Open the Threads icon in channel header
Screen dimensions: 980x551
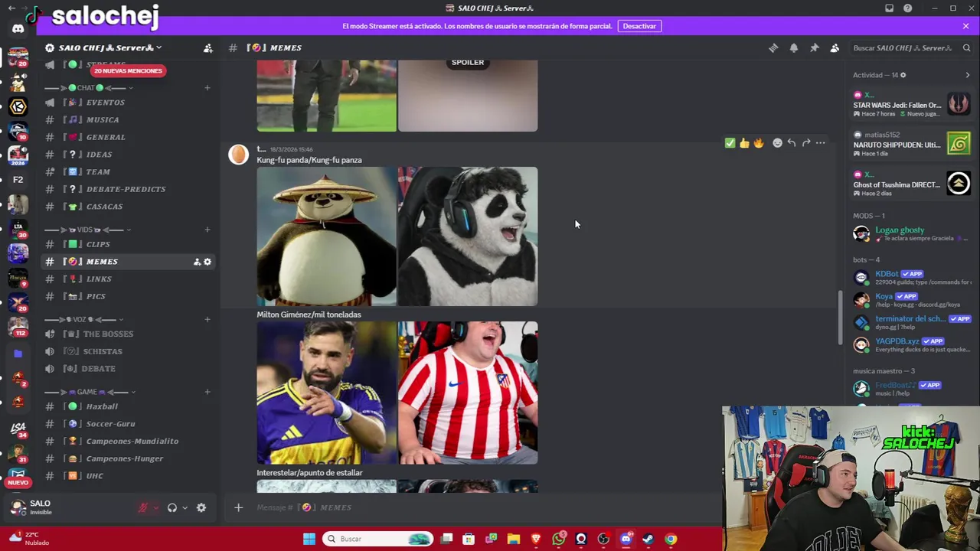tap(773, 47)
